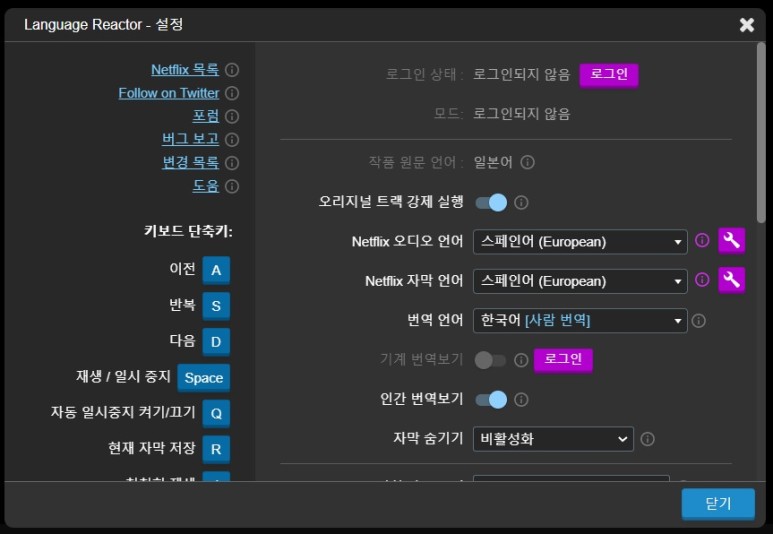Click info icon beside 일본어 source language

[x=527, y=162]
